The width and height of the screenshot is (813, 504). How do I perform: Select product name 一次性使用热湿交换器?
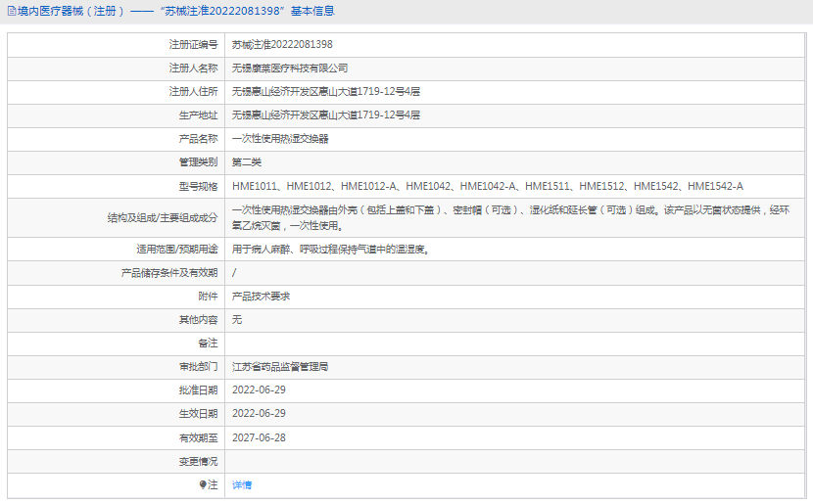pos(280,139)
